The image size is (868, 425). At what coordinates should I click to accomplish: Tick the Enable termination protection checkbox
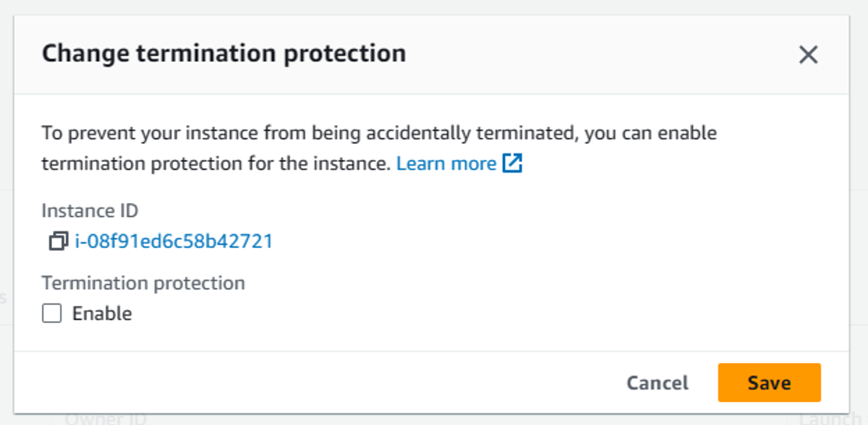(52, 314)
